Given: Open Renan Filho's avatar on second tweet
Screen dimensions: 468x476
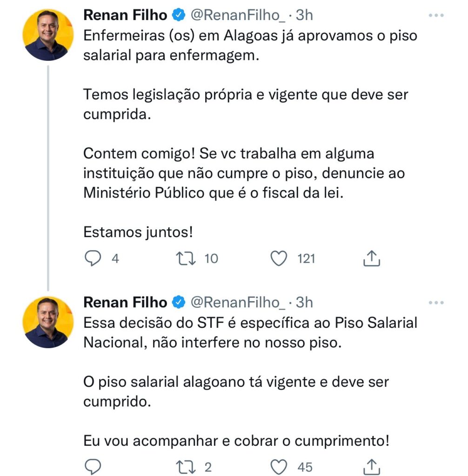Looking at the screenshot, I should point(48,322).
